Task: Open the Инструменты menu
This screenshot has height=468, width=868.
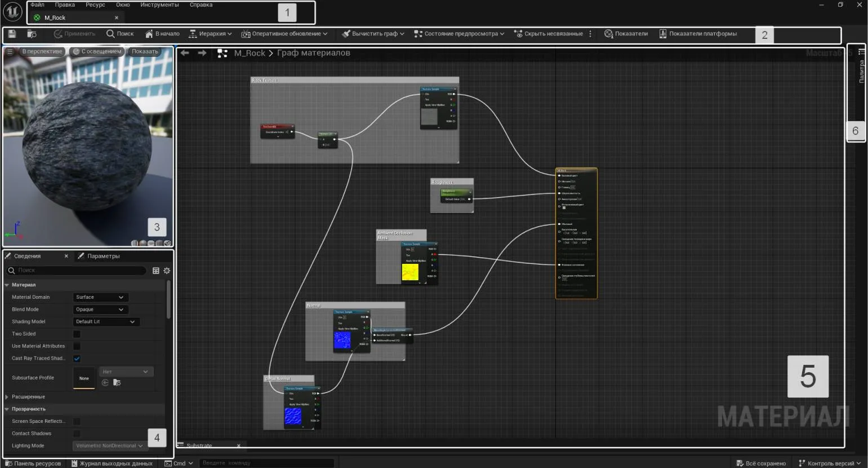Action: (159, 5)
